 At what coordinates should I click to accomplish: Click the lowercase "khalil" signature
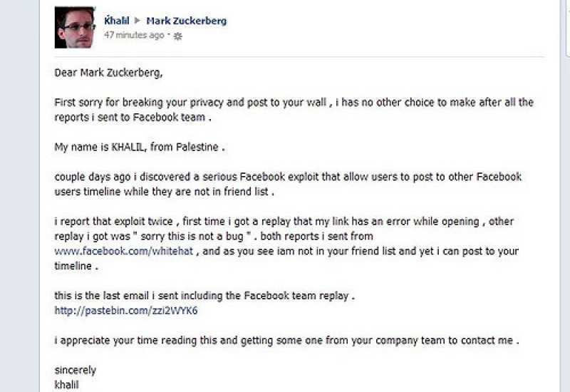coord(68,384)
